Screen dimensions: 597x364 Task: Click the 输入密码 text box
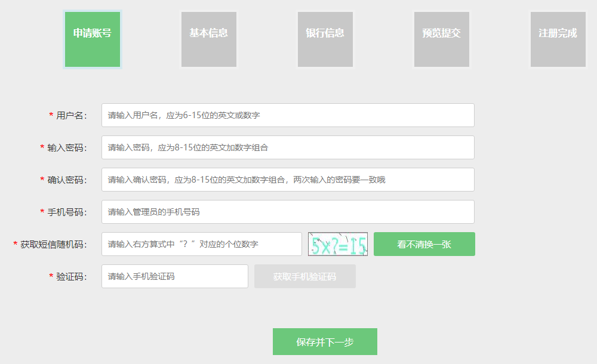pyautogui.click(x=288, y=147)
